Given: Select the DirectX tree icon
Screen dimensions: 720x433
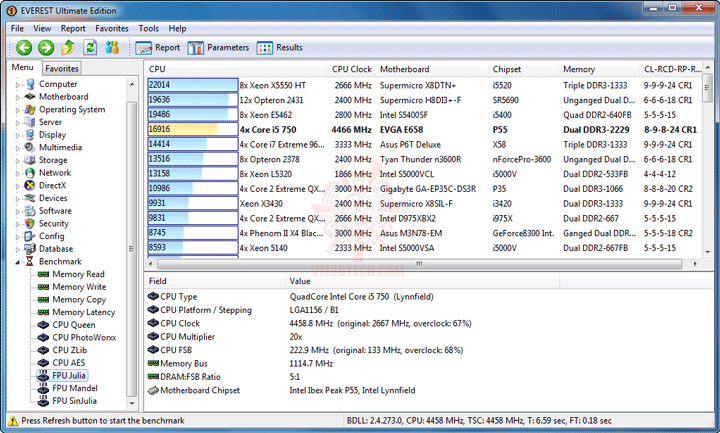Looking at the screenshot, I should click(30, 185).
